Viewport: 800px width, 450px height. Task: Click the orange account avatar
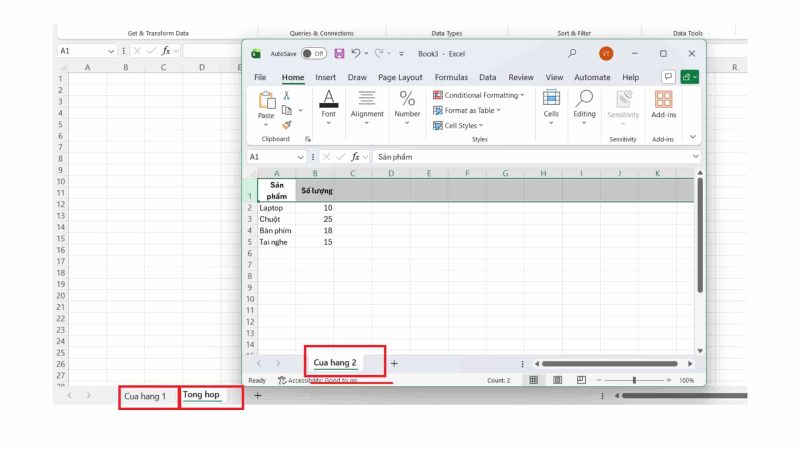coord(606,54)
